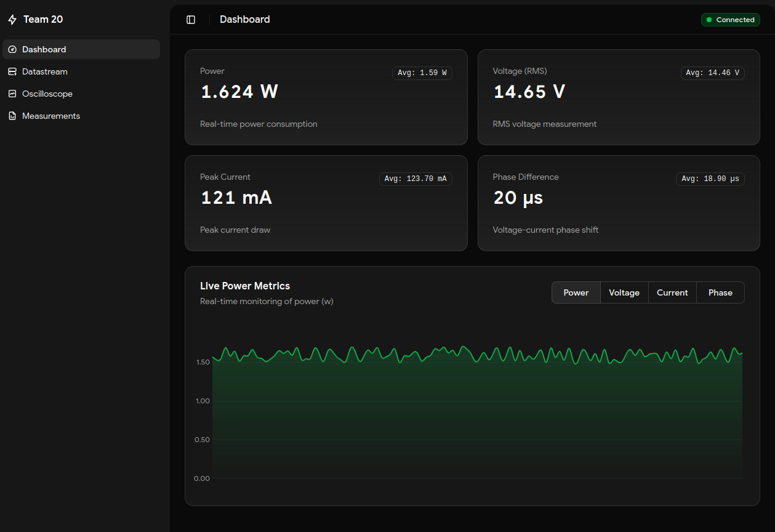Click the Avg: 14.46 V badge

[x=712, y=73]
